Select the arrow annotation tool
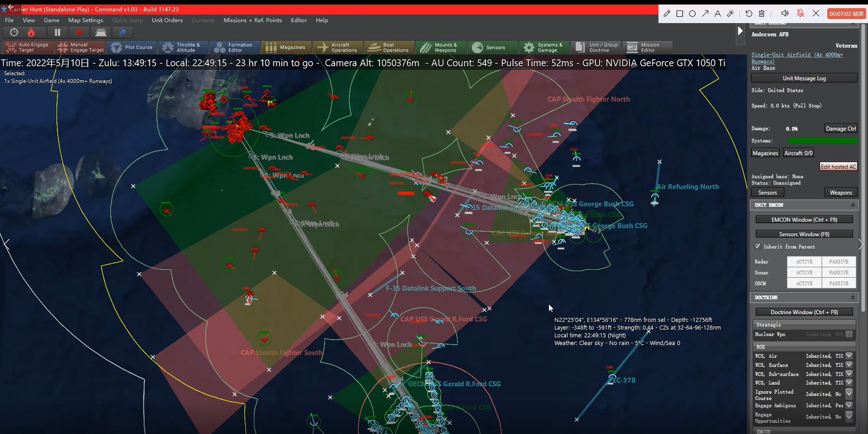The image size is (868, 434). [705, 14]
